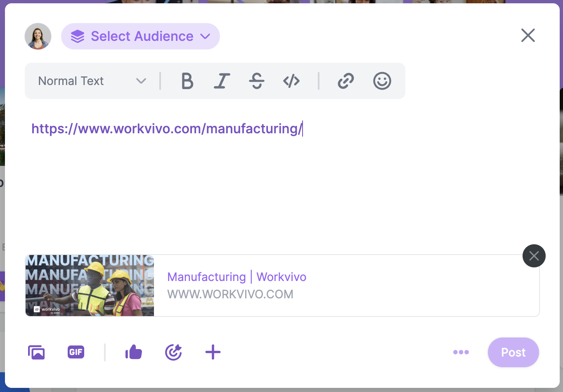Apply strikethrough formatting
Screen dimensions: 563x392
[257, 81]
